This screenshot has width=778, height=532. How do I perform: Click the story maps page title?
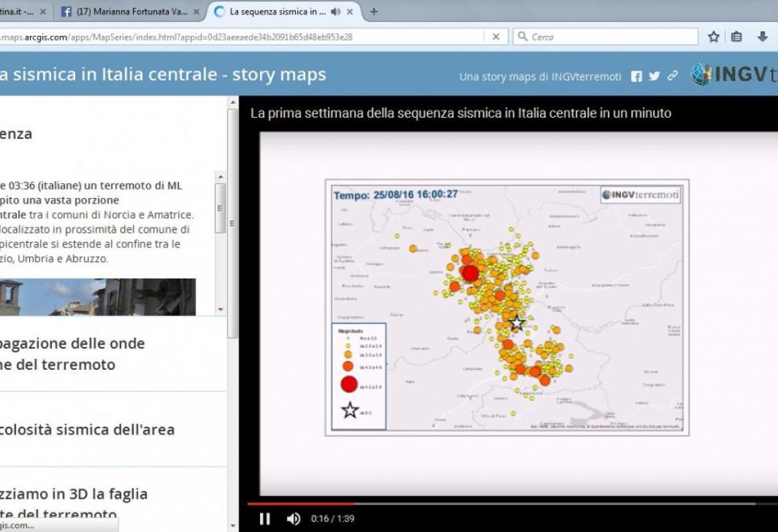pos(163,74)
